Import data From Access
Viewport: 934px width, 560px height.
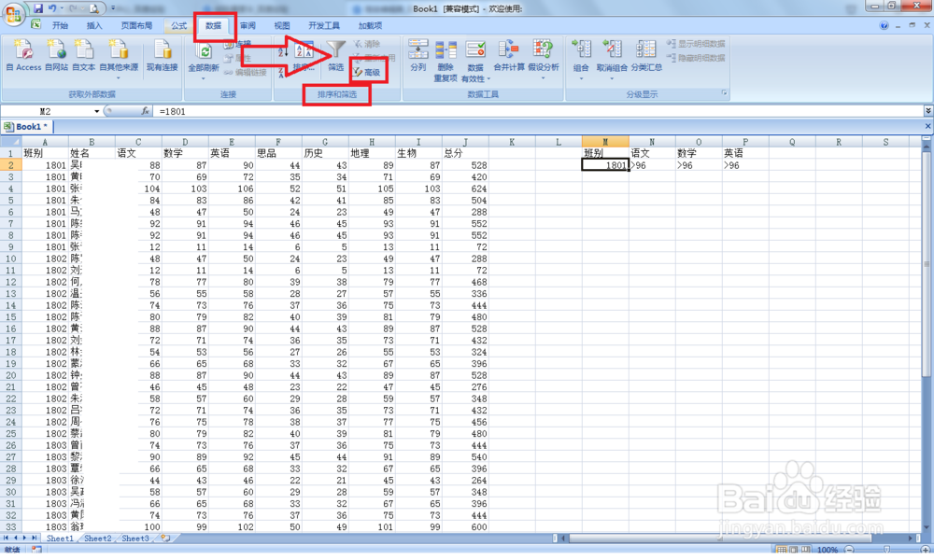pyautogui.click(x=23, y=55)
